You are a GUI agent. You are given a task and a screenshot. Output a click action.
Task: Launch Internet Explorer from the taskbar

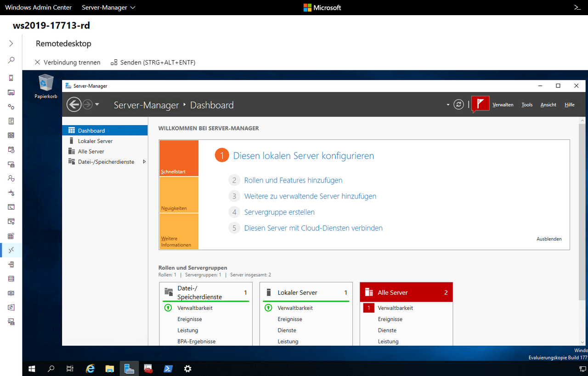click(x=90, y=368)
